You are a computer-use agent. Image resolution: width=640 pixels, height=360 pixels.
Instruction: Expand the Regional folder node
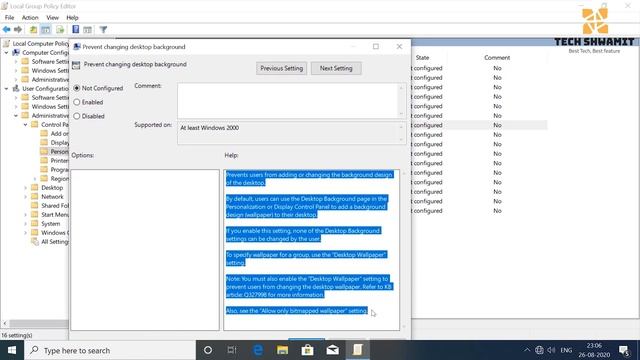35,178
